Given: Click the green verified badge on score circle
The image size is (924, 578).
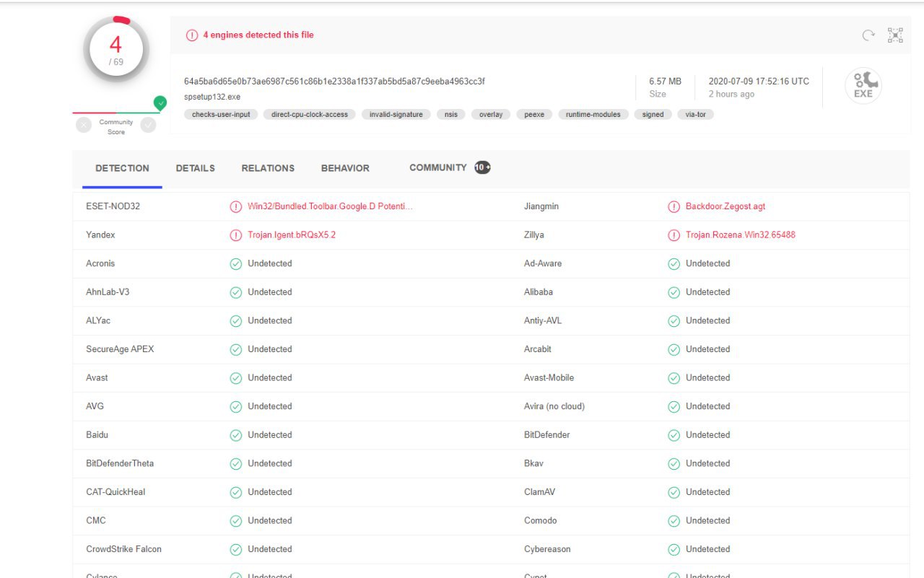Looking at the screenshot, I should click(x=160, y=103).
